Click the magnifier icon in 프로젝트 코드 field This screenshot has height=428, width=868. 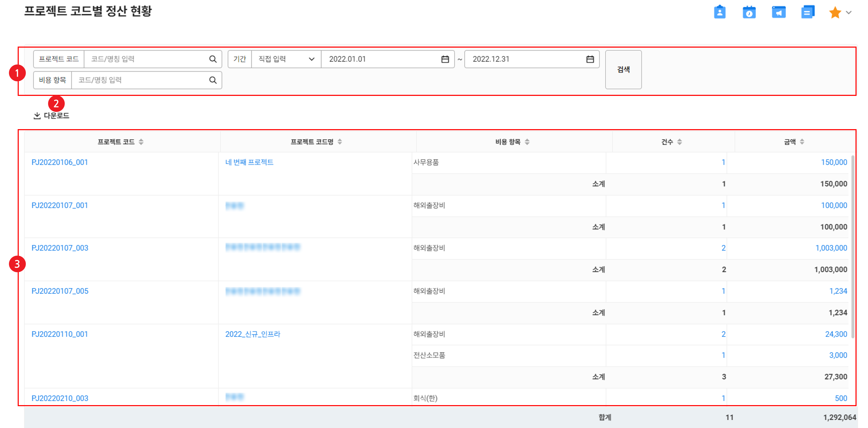coord(213,59)
